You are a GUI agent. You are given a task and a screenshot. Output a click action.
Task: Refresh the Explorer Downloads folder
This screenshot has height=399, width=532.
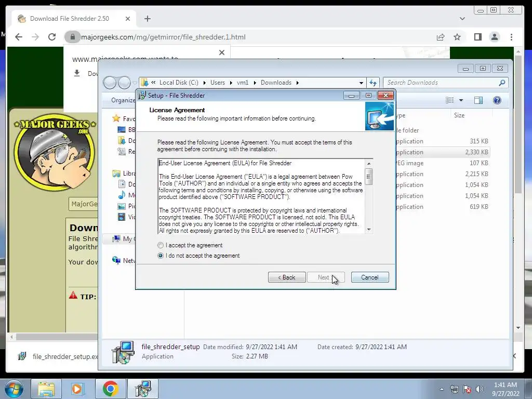click(x=373, y=83)
